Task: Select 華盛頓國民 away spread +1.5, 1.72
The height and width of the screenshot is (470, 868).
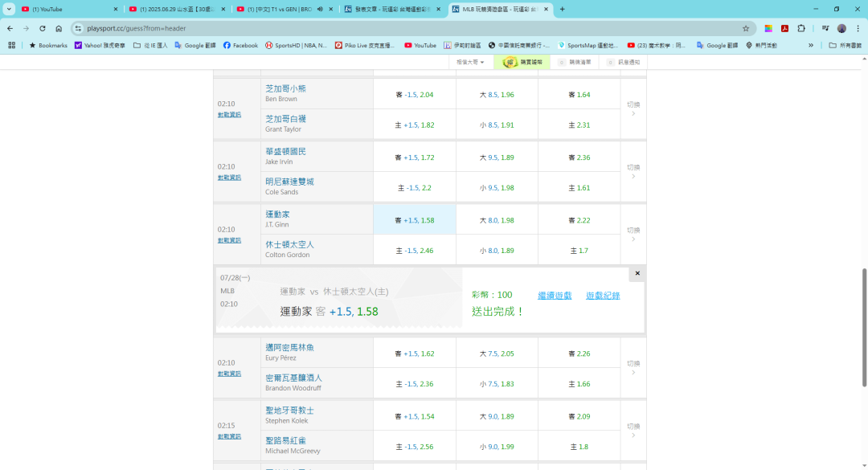Action: pos(415,157)
